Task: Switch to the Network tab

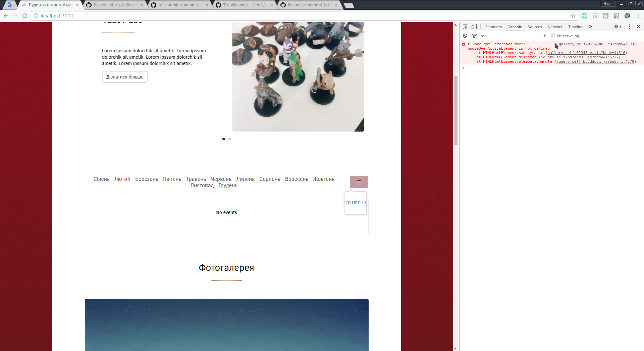Action: pyautogui.click(x=555, y=27)
